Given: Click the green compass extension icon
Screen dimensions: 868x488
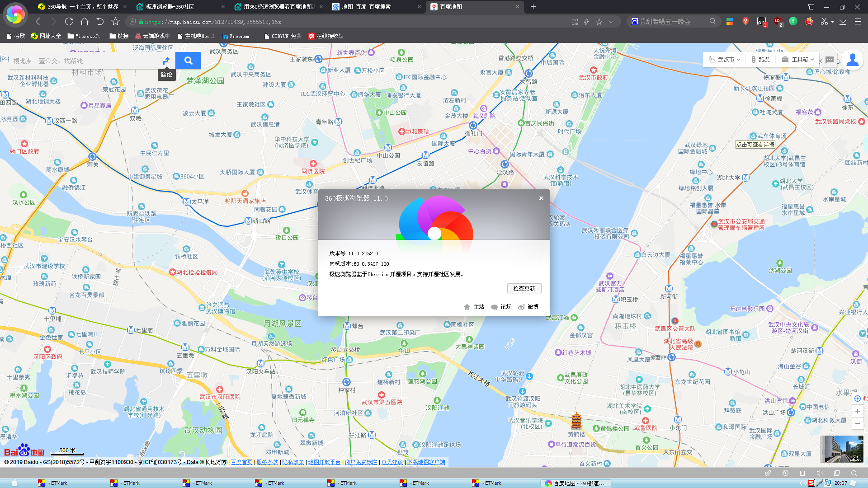Looking at the screenshot, I should (x=793, y=21).
